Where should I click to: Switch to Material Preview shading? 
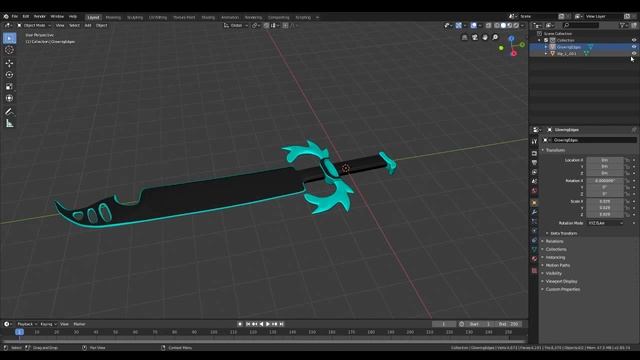point(510,25)
